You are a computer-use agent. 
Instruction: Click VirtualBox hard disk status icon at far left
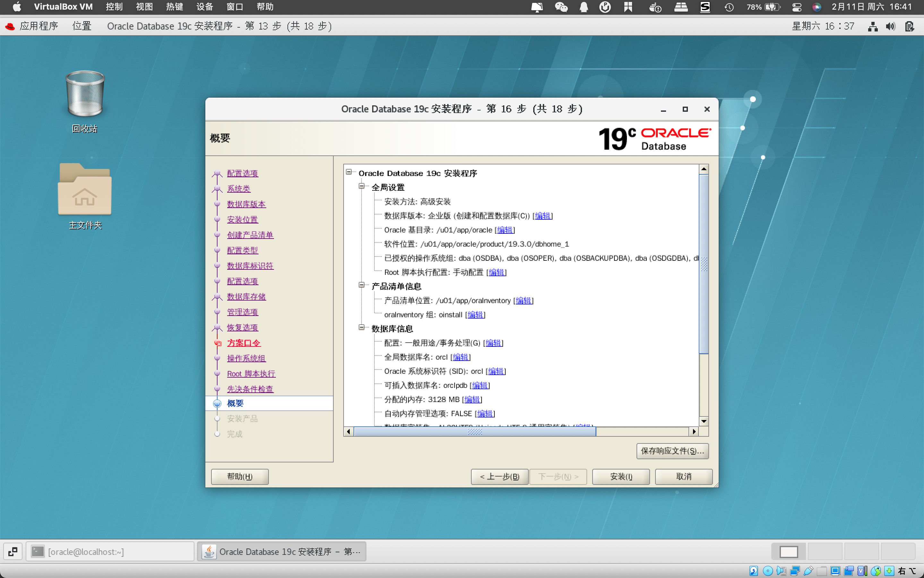click(x=753, y=571)
